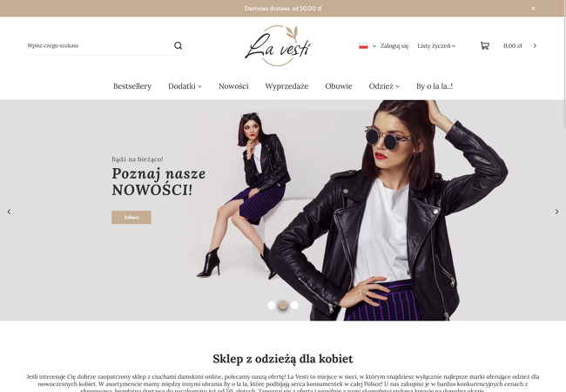
Task: Click the La Vesti logo
Action: 278,46
